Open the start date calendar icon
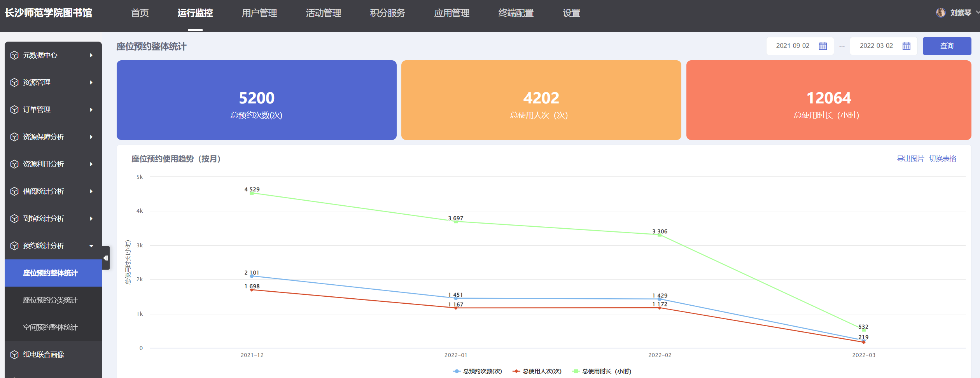 click(x=823, y=46)
